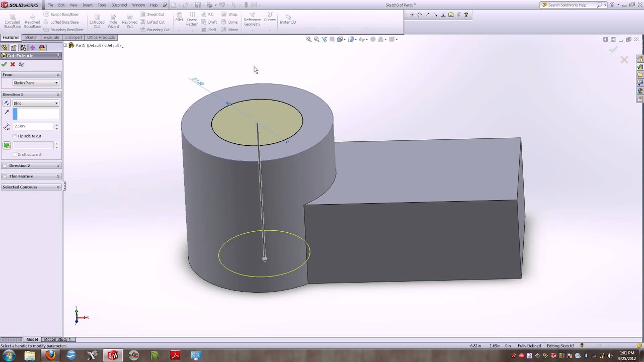Open the Insert menu

tap(88, 5)
